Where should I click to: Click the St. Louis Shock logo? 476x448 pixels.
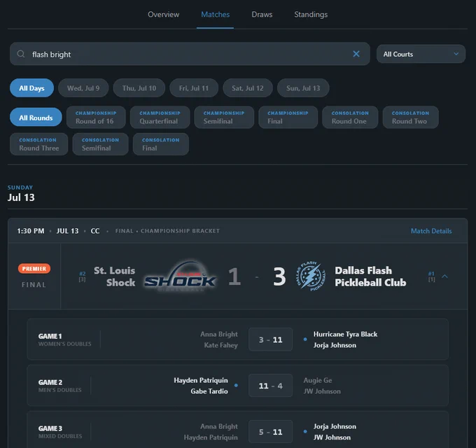pyautogui.click(x=181, y=276)
